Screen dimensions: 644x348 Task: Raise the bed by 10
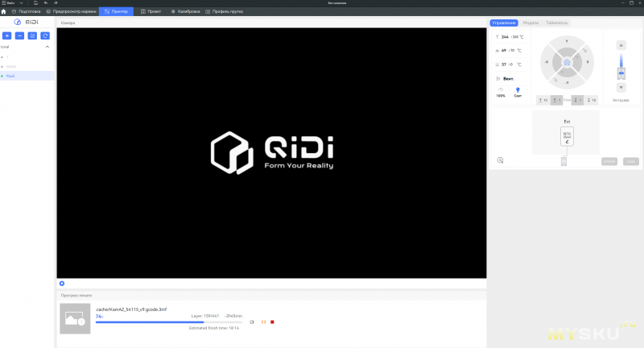(543, 100)
